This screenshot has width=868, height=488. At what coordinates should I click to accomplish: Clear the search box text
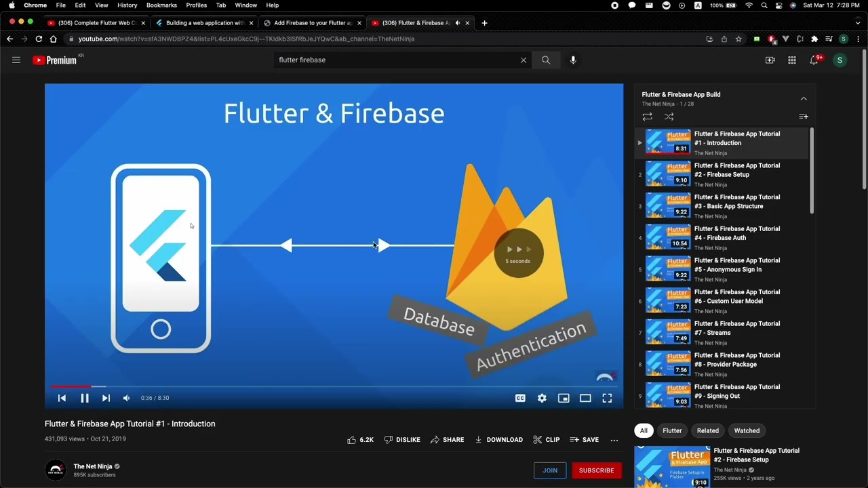point(524,60)
